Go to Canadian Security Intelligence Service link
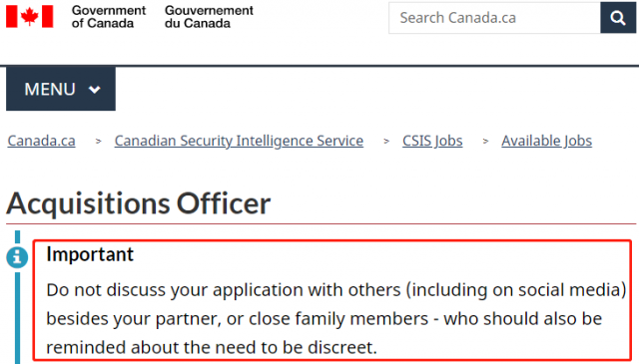The image size is (639, 364). tap(239, 141)
